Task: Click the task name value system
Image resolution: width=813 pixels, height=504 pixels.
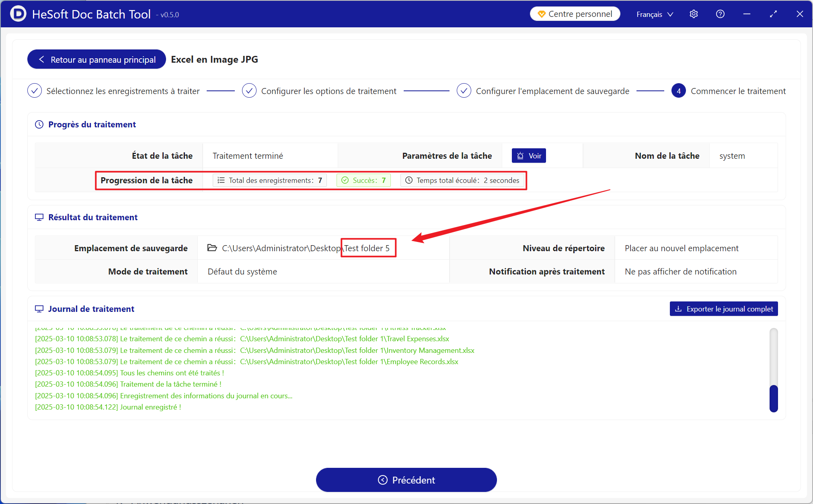Action: [732, 156]
